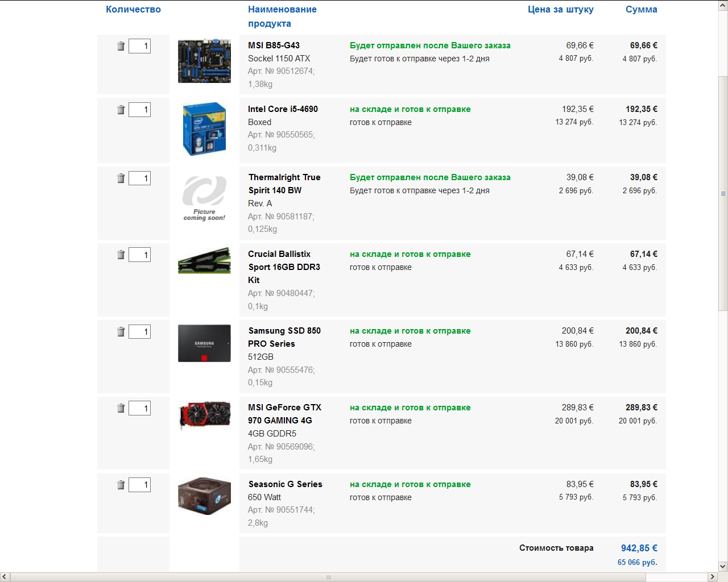Focus quantity box for Intel Core i5-4690
The width and height of the screenshot is (728, 582).
click(139, 110)
